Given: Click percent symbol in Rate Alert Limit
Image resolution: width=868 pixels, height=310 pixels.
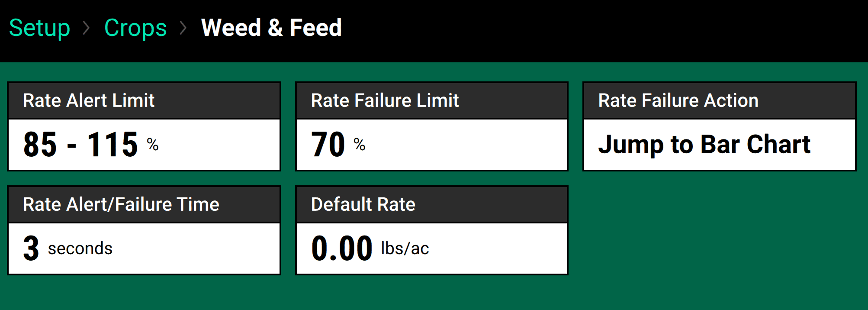Looking at the screenshot, I should click(x=152, y=144).
